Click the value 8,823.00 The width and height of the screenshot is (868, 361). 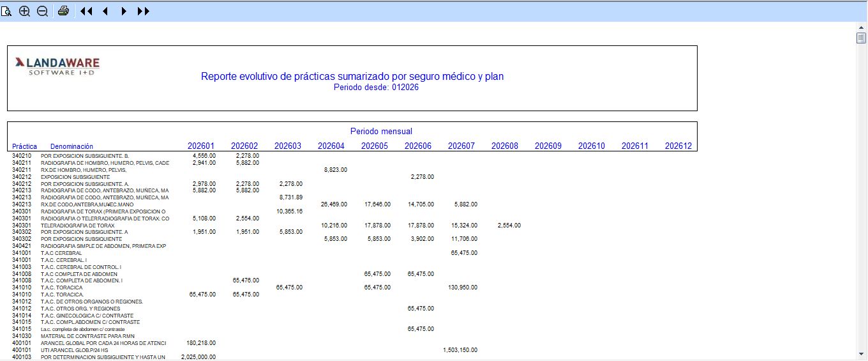click(336, 169)
